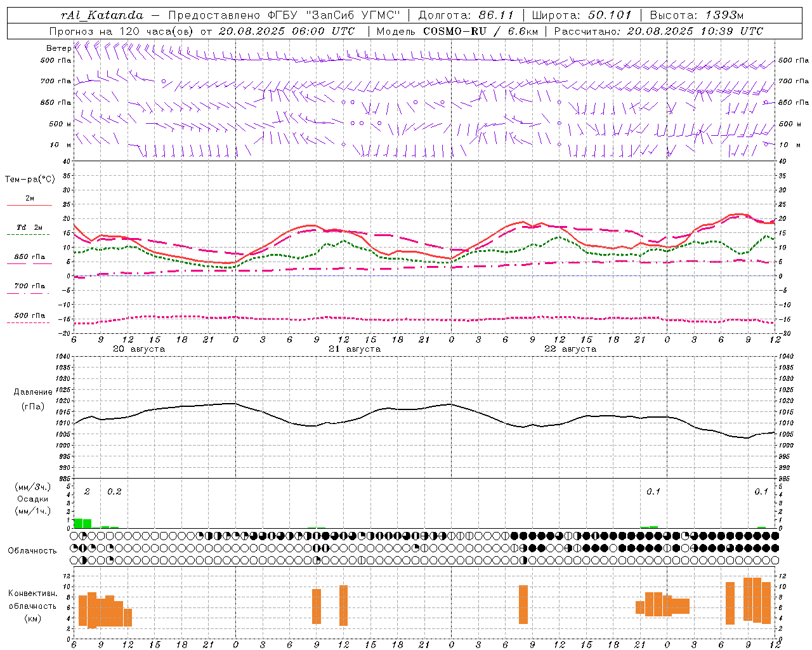
Task: Select the Осадки precipitation label
Action: point(33,499)
